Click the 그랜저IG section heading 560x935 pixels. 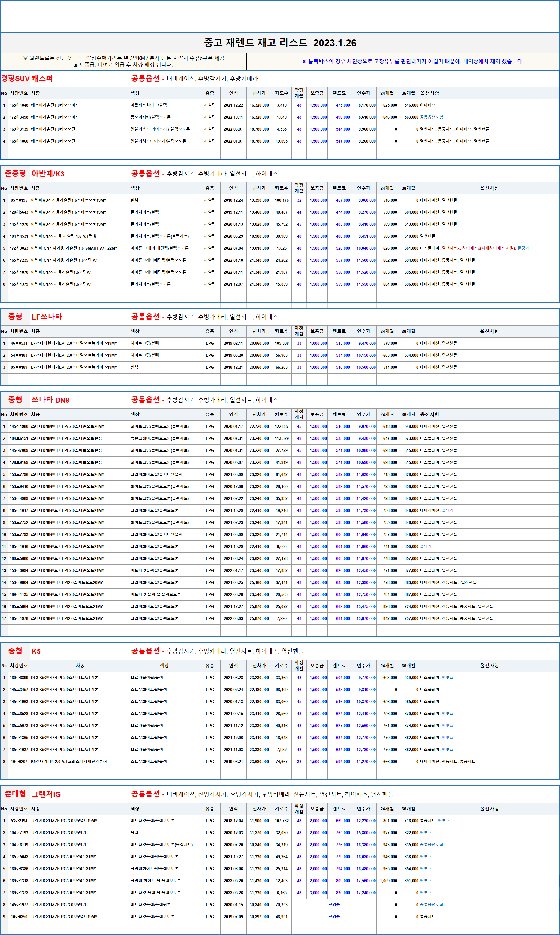click(46, 794)
